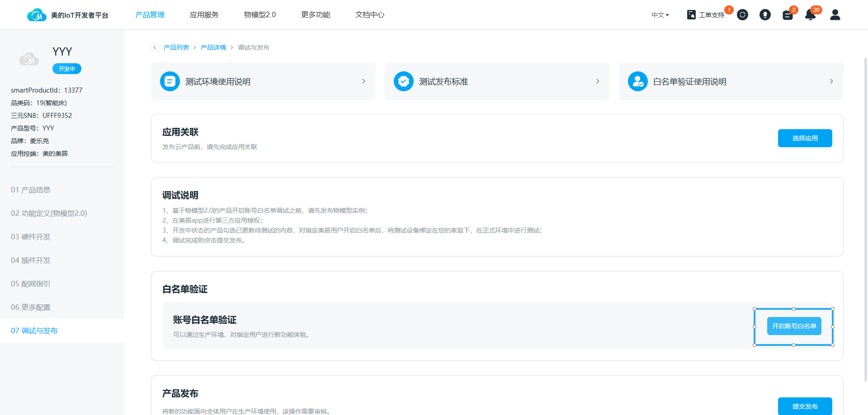868x415 pixels.
Task: Open the 中文 language dropdown
Action: point(660,15)
